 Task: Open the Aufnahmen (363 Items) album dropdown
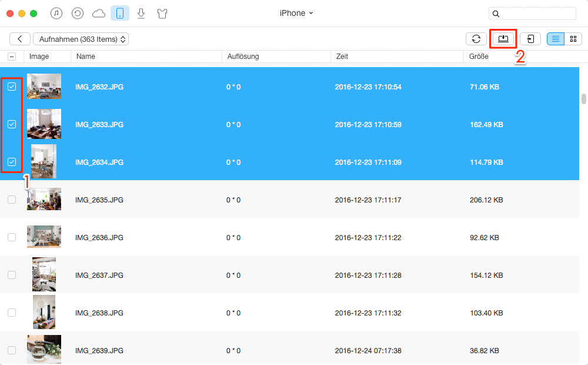[x=81, y=39]
